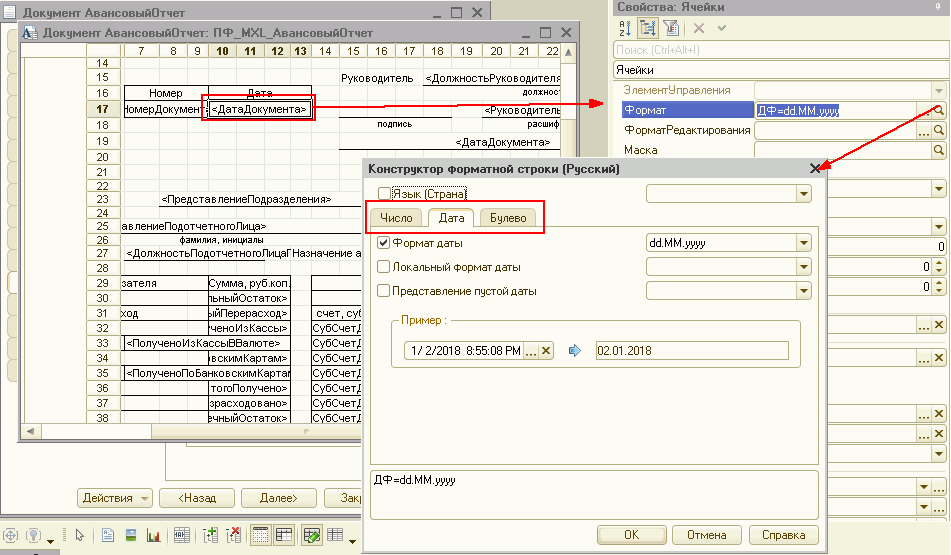The height and width of the screenshot is (555, 951).
Task: Open the Действия dropdown button
Action: [x=115, y=498]
